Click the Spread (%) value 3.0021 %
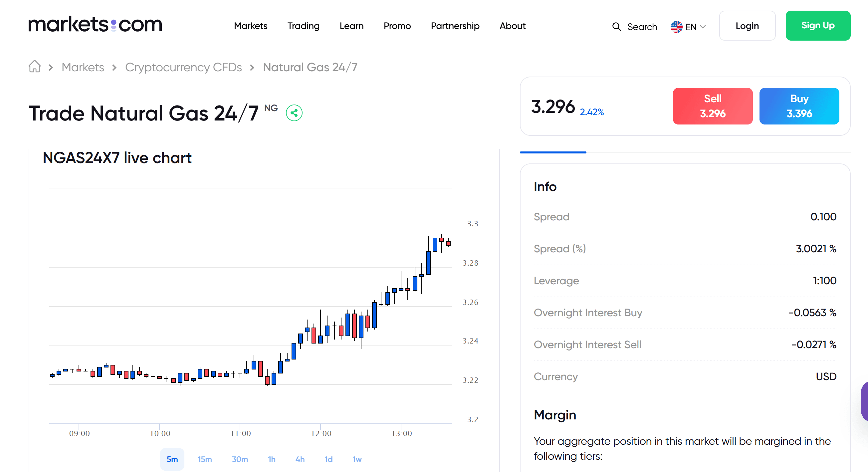This screenshot has width=868, height=472. [x=816, y=249]
